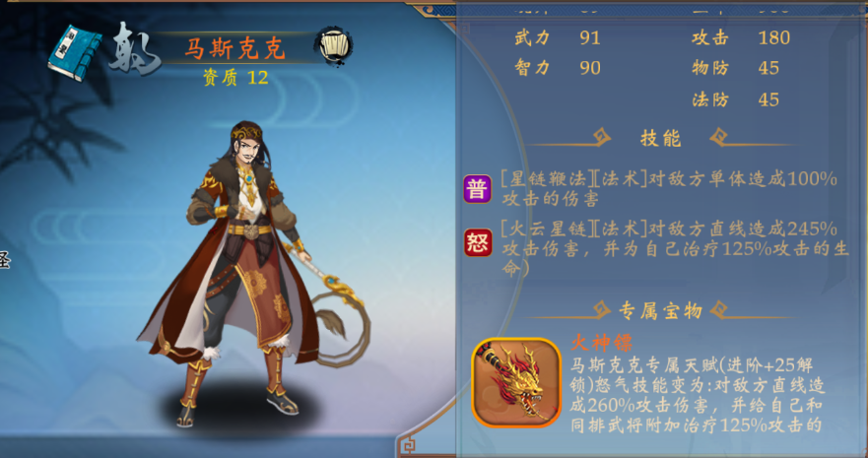Open the blue book icon
Screen dimensions: 868x458
point(75,53)
